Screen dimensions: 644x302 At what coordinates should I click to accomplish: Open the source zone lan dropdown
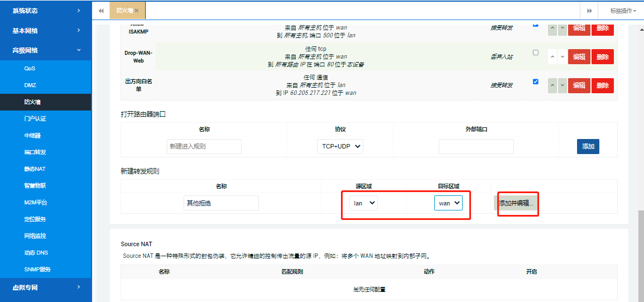coord(363,203)
